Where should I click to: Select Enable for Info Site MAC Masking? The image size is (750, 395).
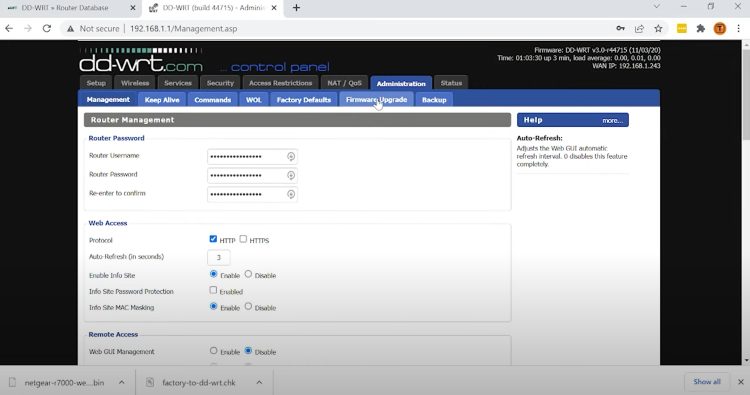[x=213, y=306]
